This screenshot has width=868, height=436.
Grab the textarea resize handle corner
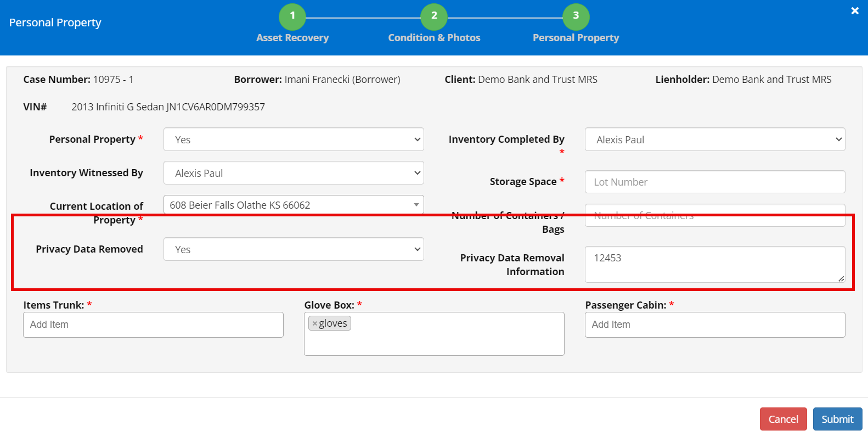(x=841, y=278)
